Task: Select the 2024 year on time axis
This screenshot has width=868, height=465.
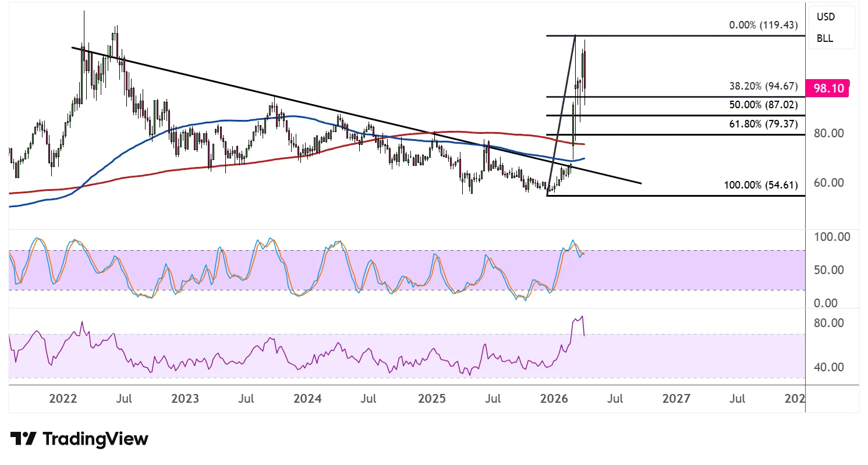Action: point(307,399)
